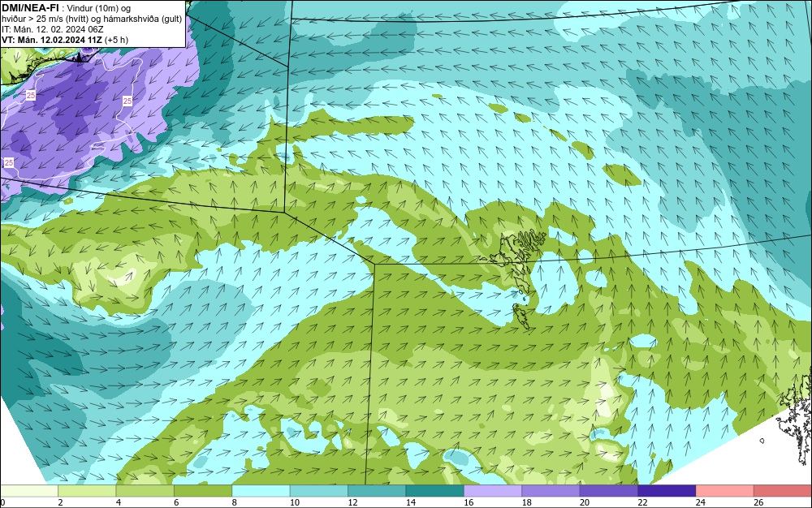812x508 pixels.
Task: Click the legend swatch above 26 m/s
Action: pyautogui.click(x=783, y=491)
